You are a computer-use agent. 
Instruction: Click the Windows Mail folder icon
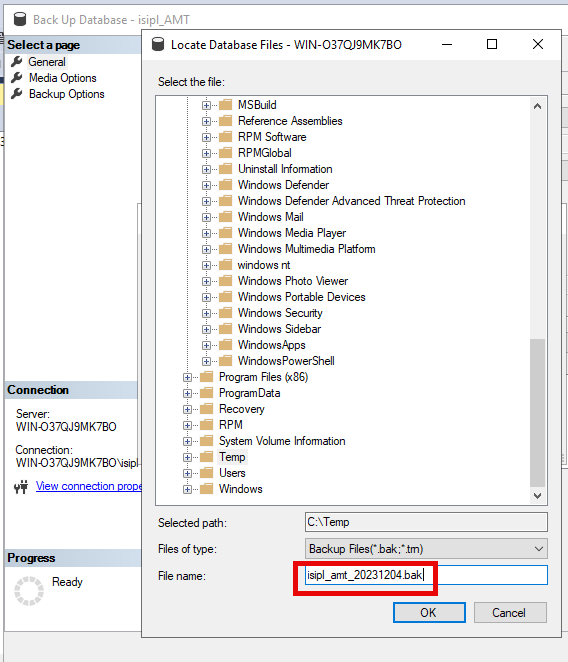pos(226,217)
